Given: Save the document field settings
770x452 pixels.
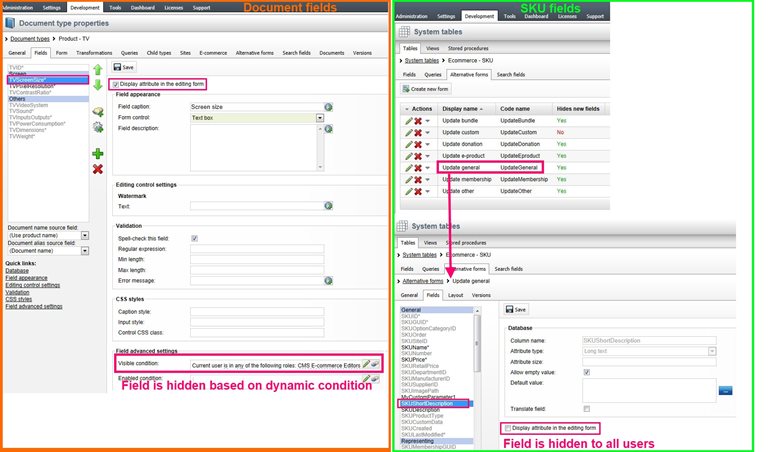Looking at the screenshot, I should (124, 67).
